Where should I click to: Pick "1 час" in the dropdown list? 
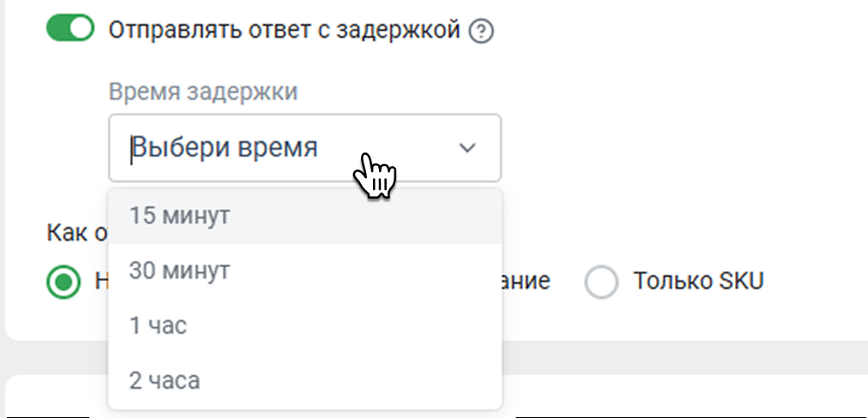pyautogui.click(x=158, y=325)
